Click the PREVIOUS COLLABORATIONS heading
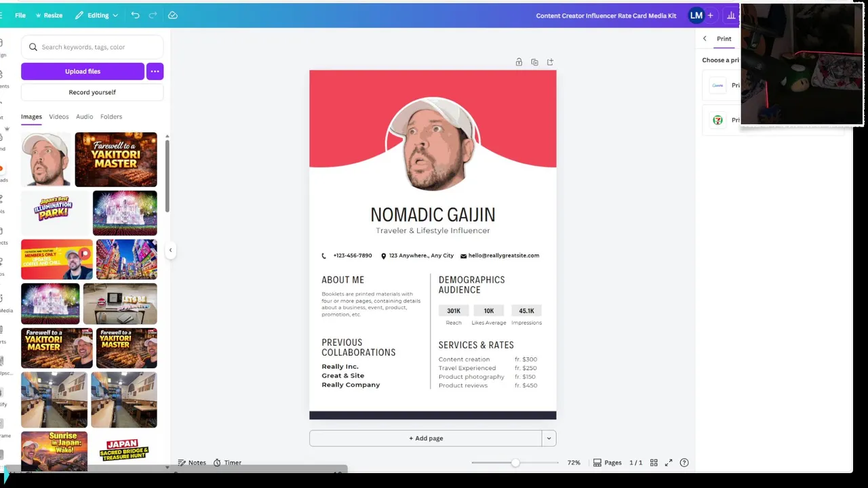 tap(358, 347)
